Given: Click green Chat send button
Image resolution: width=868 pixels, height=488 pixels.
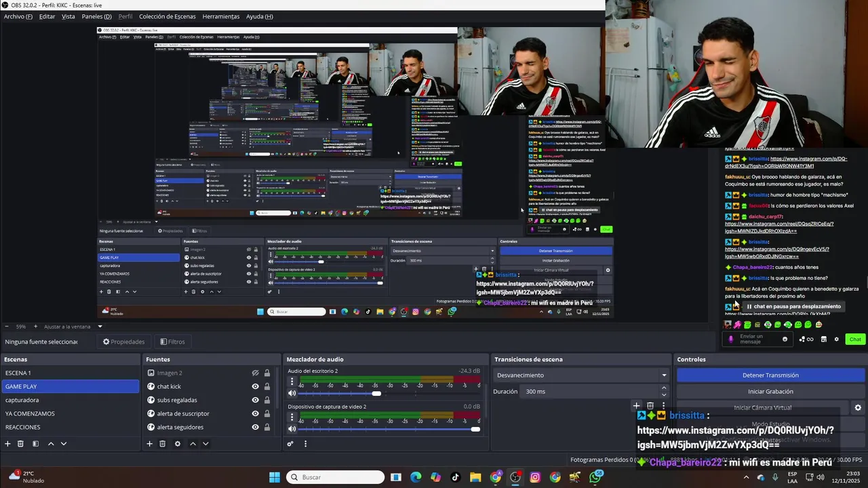Looking at the screenshot, I should pyautogui.click(x=855, y=340).
